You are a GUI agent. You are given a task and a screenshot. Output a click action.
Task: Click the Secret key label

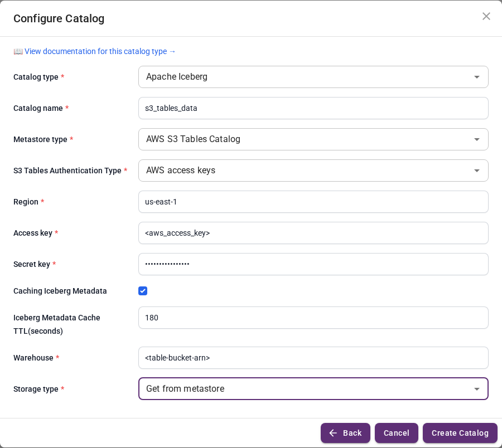pos(32,264)
